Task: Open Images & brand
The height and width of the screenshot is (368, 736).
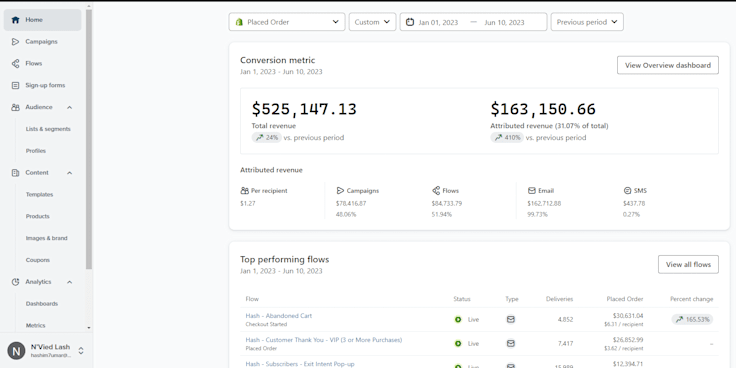Action: click(x=46, y=238)
